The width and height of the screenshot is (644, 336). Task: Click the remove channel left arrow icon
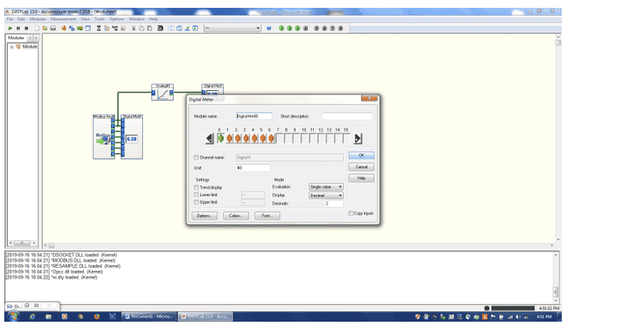(x=209, y=139)
